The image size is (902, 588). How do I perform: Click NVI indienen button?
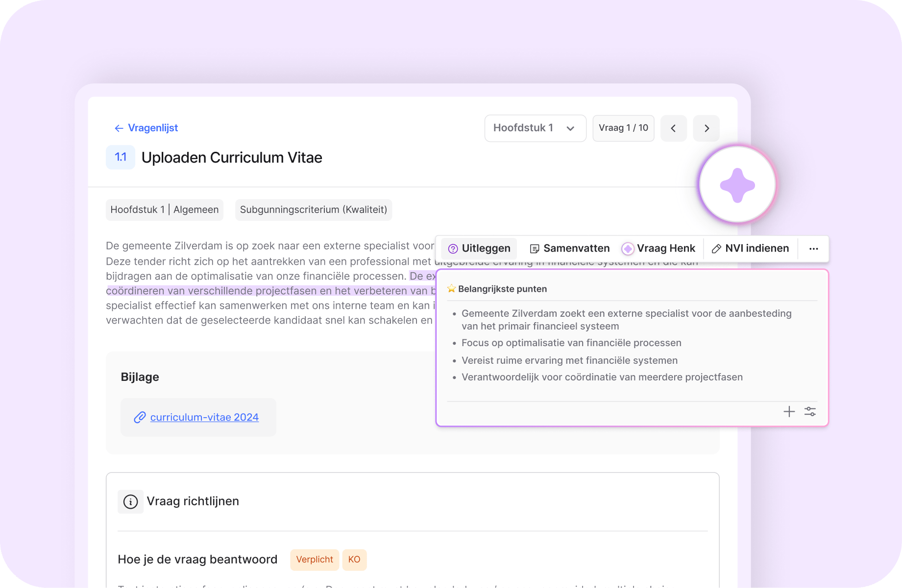[750, 249]
